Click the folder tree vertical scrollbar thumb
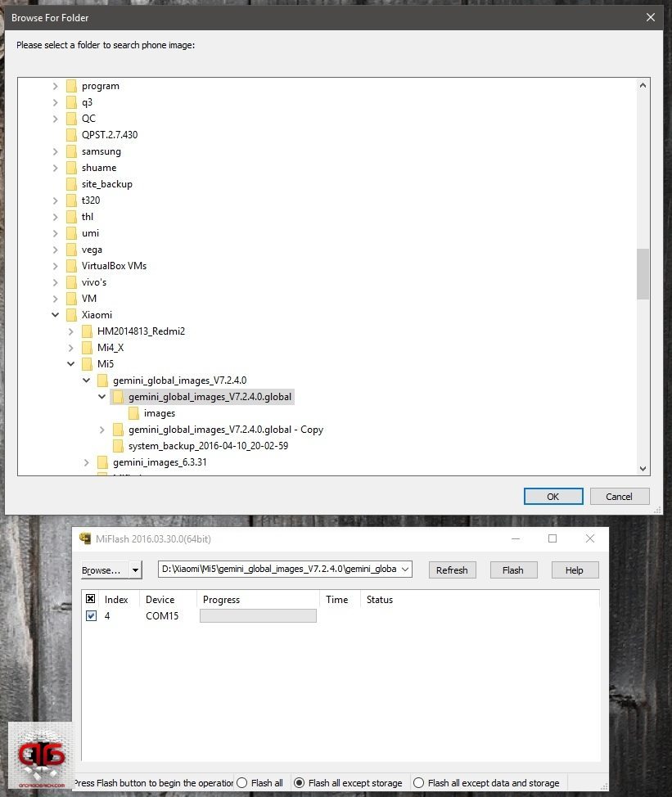672x797 pixels. [x=643, y=274]
